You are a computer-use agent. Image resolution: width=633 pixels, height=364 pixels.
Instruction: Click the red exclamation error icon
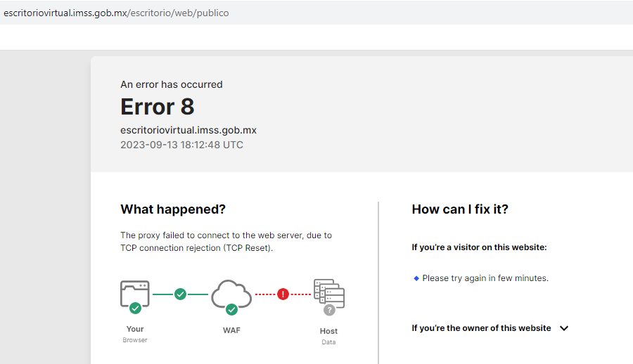click(283, 294)
